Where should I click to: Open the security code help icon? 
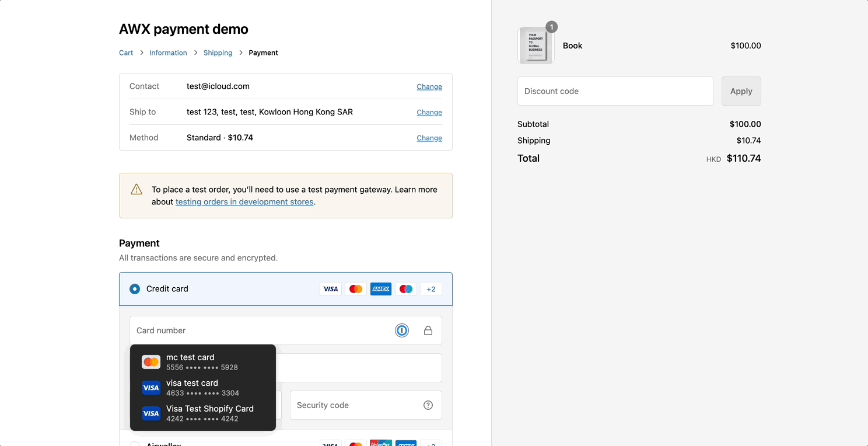click(428, 405)
